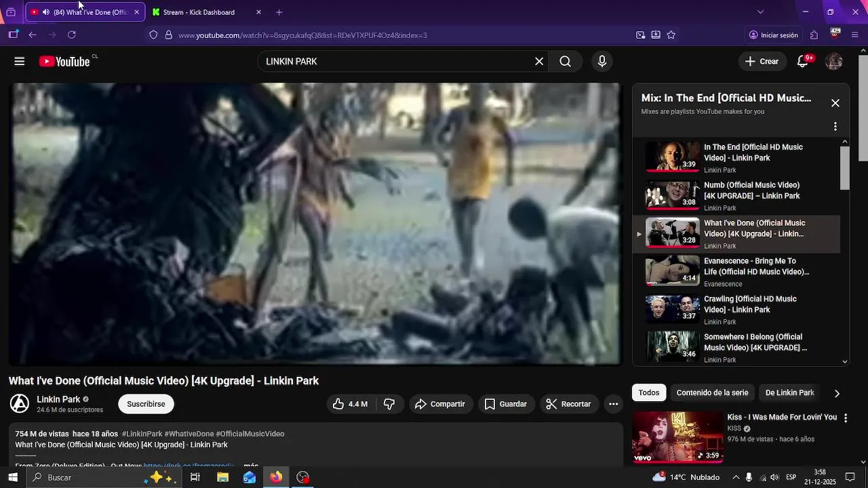The height and width of the screenshot is (488, 868).
Task: Save the video with Guardar
Action: point(506,404)
